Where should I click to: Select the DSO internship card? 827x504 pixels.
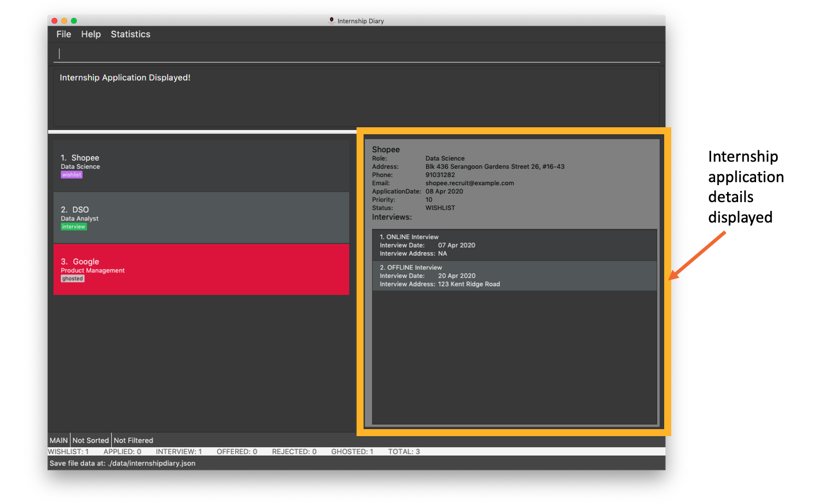point(201,218)
